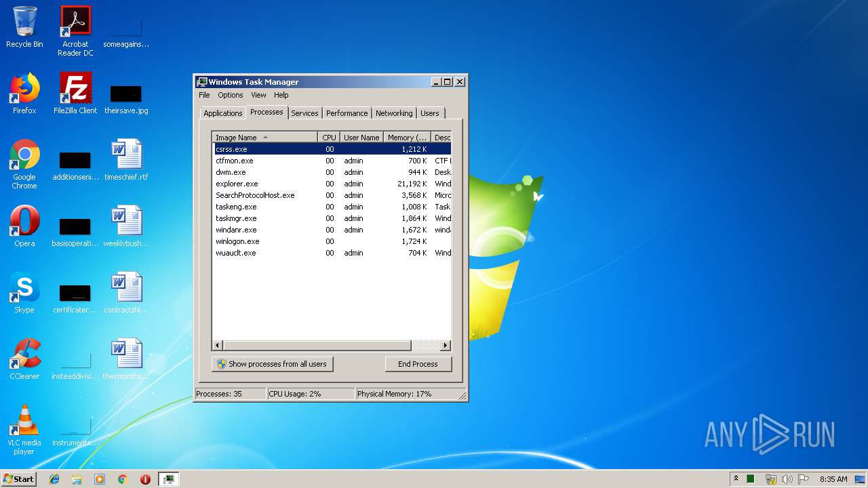
Task: Launch the CCleaner desktop shortcut
Action: (24, 359)
